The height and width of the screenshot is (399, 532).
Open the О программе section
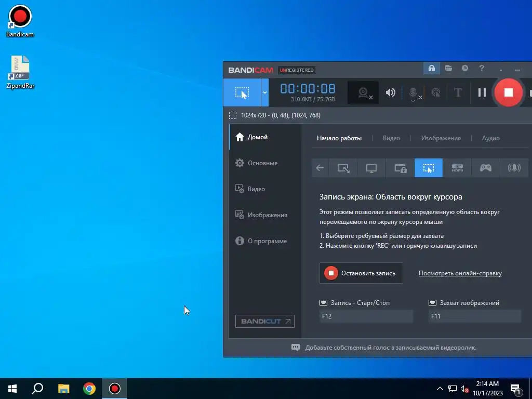[x=265, y=241]
